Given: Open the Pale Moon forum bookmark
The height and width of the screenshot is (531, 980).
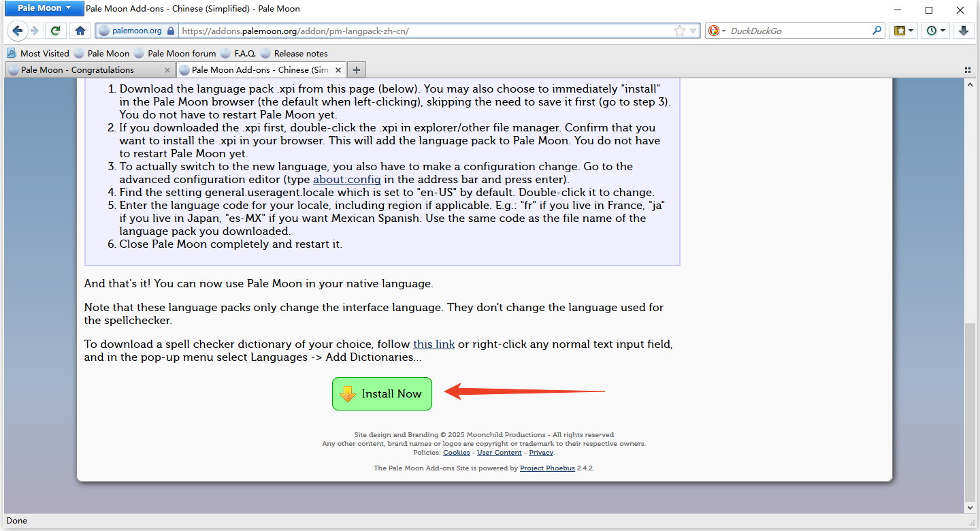Looking at the screenshot, I should point(181,53).
